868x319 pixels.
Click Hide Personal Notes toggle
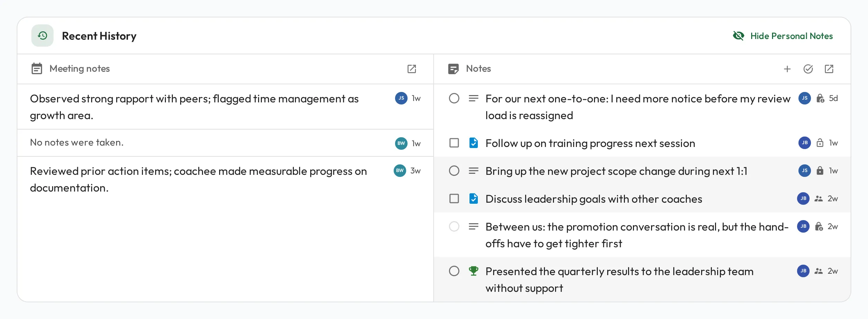782,36
